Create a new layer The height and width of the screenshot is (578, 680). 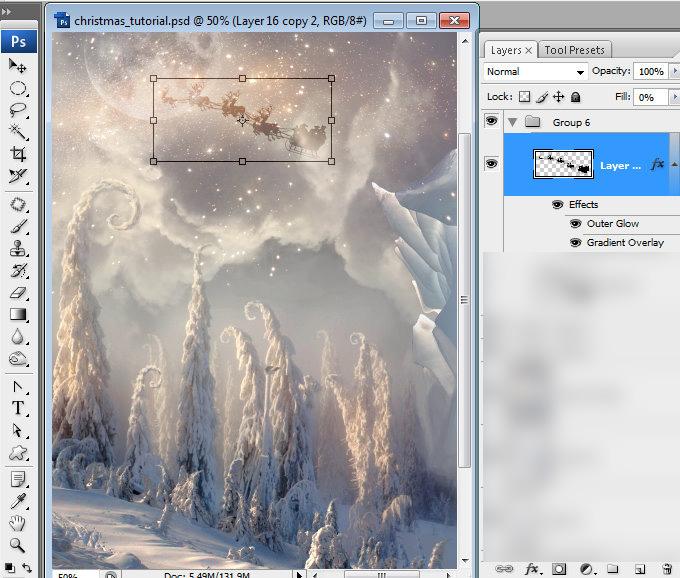(x=640, y=569)
